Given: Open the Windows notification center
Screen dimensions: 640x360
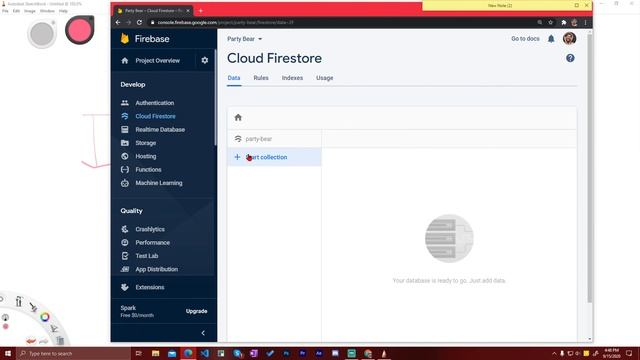Looking at the screenshot, I should click(629, 353).
